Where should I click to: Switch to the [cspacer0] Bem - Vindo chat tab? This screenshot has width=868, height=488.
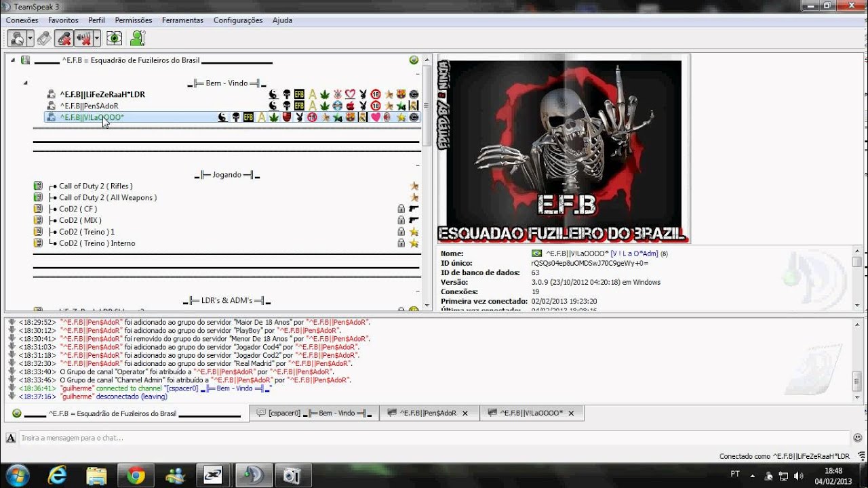coord(314,413)
